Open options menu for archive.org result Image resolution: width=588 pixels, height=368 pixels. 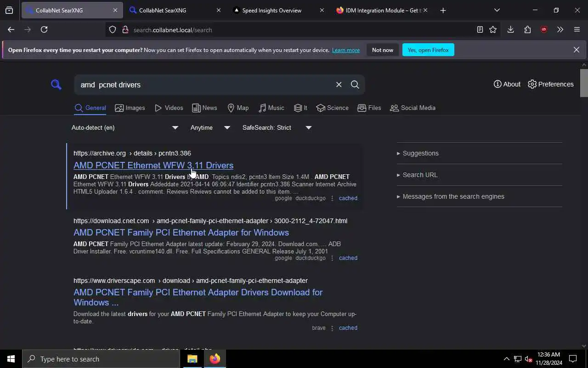click(332, 198)
